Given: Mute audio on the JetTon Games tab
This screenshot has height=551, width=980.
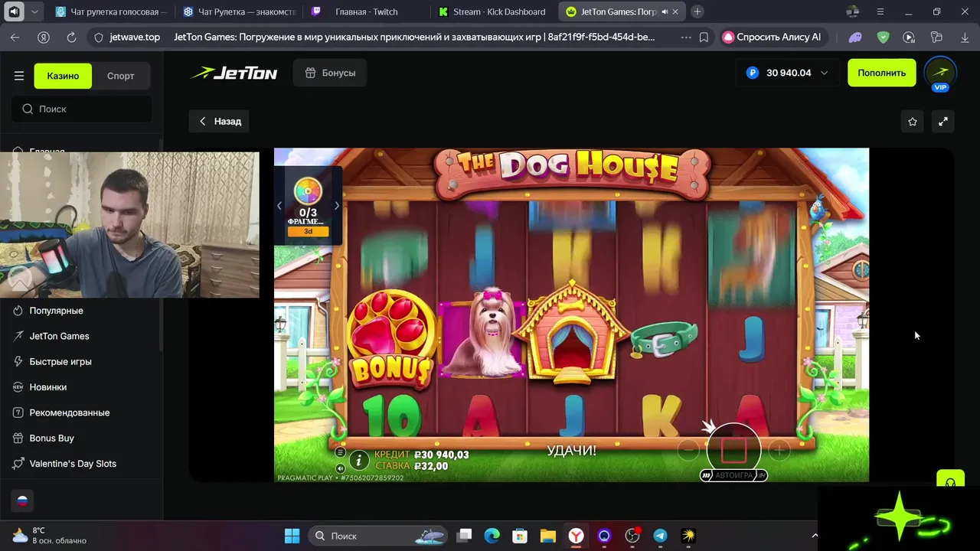Looking at the screenshot, I should (664, 12).
